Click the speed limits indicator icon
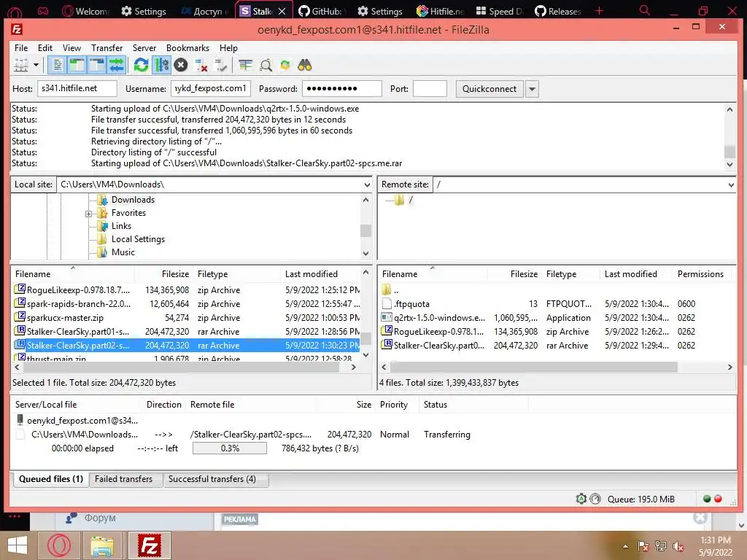 595,499
